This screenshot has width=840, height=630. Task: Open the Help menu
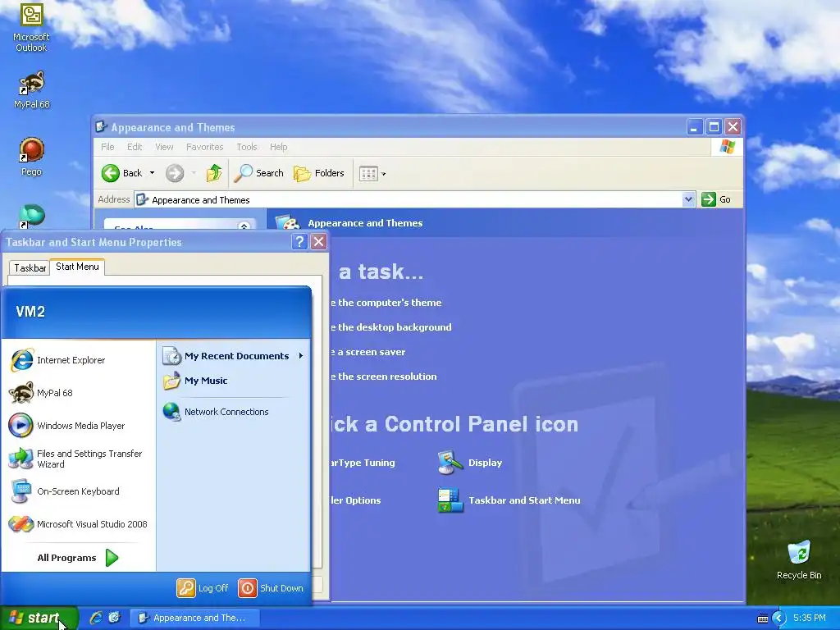[279, 147]
